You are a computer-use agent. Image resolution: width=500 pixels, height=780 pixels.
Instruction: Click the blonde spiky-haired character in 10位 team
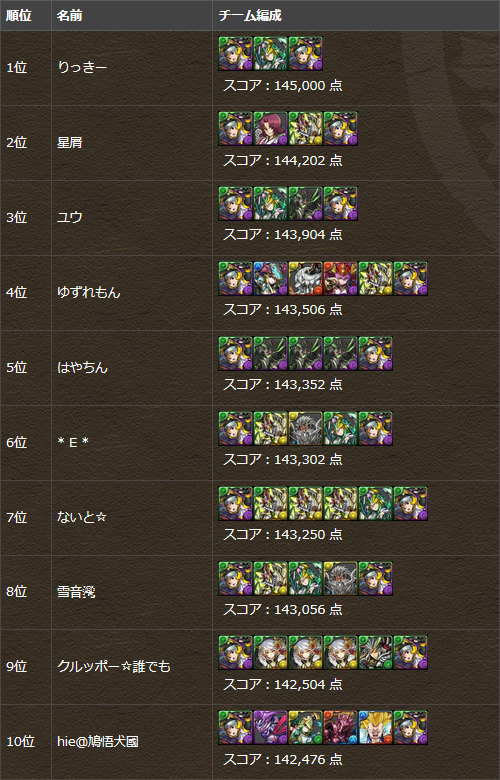click(375, 728)
